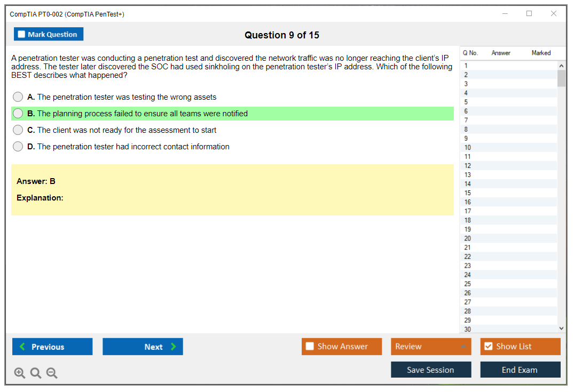The height and width of the screenshot is (392, 574).
Task: Click the Answer column header
Action: tap(501, 53)
